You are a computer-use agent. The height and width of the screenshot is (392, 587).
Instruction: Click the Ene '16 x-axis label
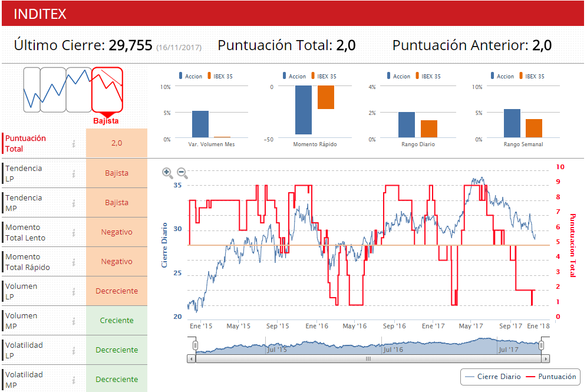pyautogui.click(x=316, y=326)
